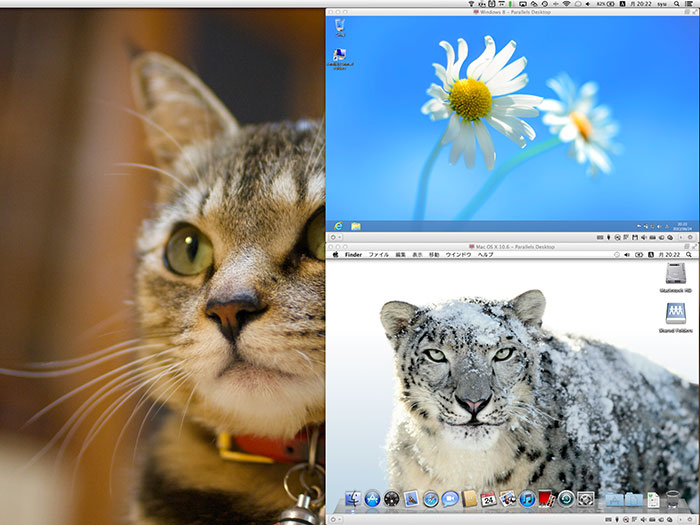
Task: Expand status bar arrow in Windows 8 VM window
Action: point(681,238)
